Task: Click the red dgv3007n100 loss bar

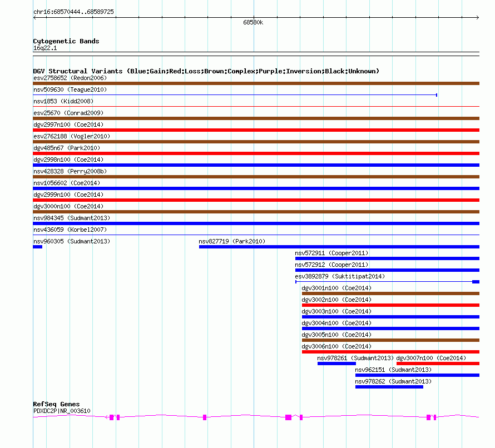Action: click(438, 364)
